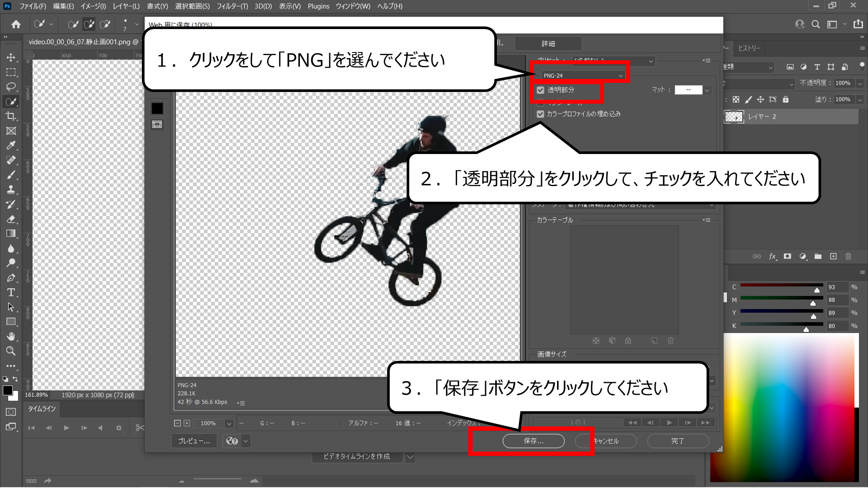This screenshot has width=868, height=488.
Task: Delete layer with the trash icon
Action: pyautogui.click(x=848, y=256)
